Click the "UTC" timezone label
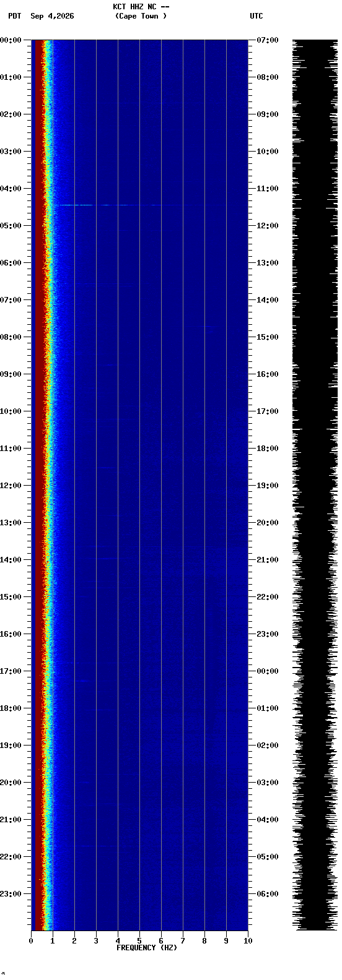The image size is (342, 980). pos(256,16)
